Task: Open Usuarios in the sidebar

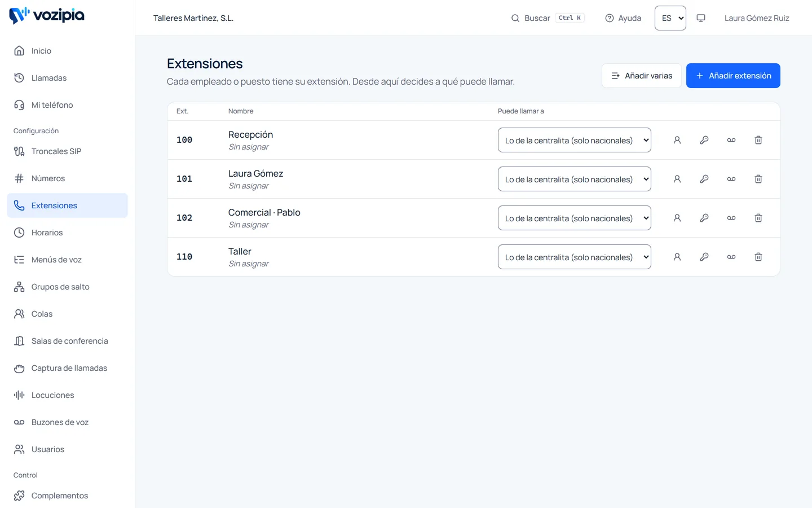Action: (67, 449)
